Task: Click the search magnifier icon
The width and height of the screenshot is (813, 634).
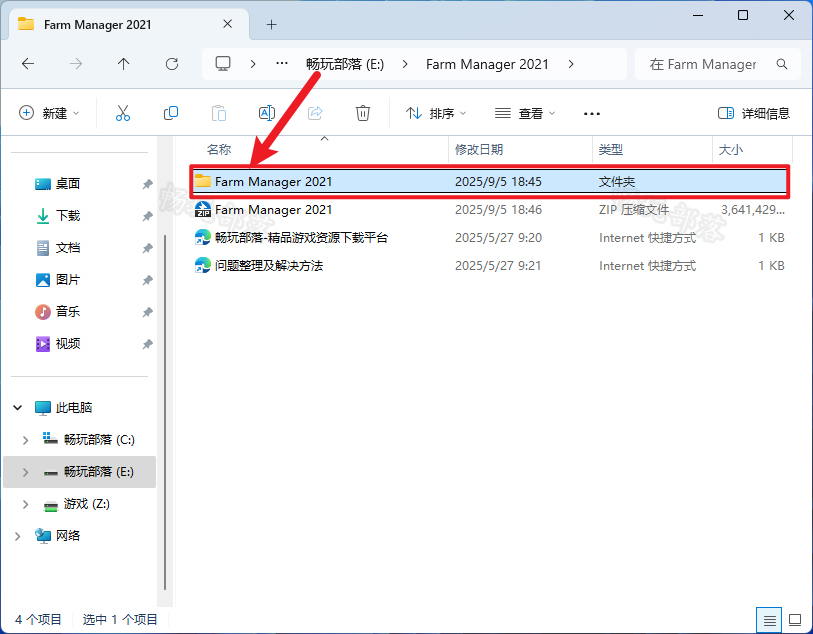Action: pyautogui.click(x=782, y=64)
